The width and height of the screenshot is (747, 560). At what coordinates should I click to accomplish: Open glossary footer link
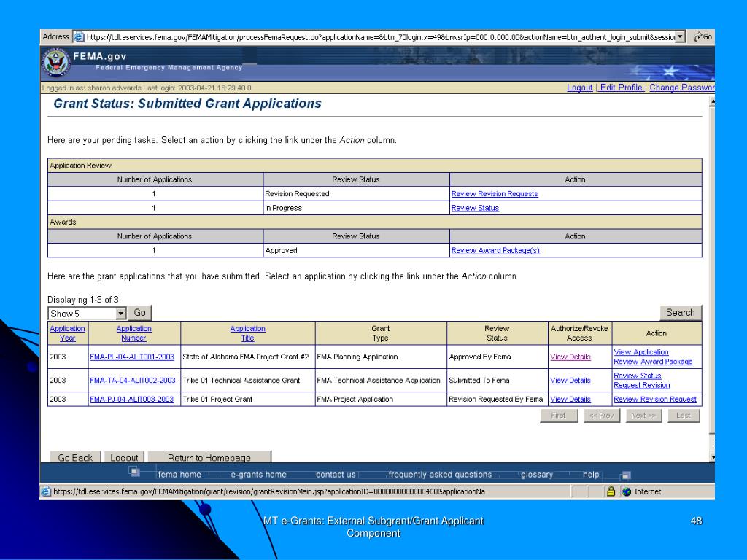(x=537, y=475)
